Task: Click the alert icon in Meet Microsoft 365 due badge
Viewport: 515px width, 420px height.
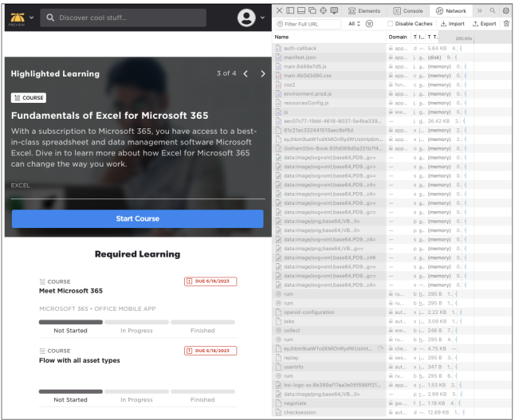Action: 190,281
